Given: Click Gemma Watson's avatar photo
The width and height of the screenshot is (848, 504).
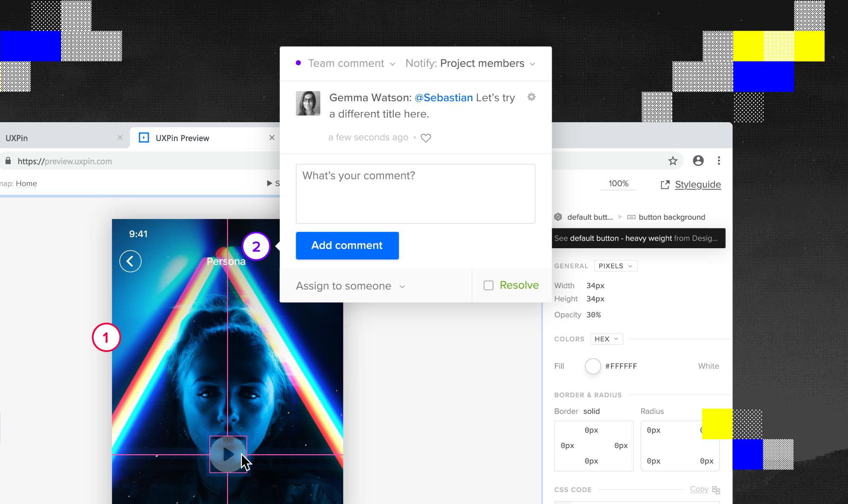Looking at the screenshot, I should [x=308, y=103].
